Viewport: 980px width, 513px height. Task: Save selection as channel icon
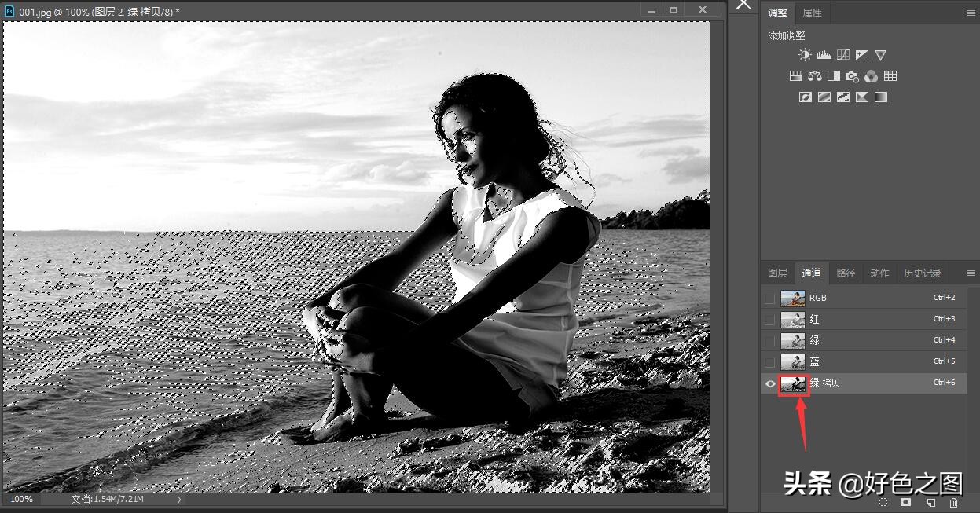[905, 502]
